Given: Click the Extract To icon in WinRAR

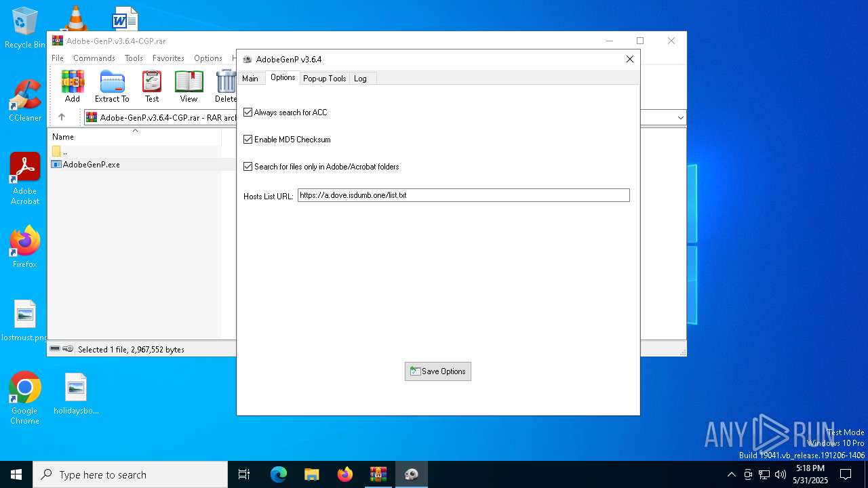Looking at the screenshot, I should pyautogui.click(x=112, y=86).
